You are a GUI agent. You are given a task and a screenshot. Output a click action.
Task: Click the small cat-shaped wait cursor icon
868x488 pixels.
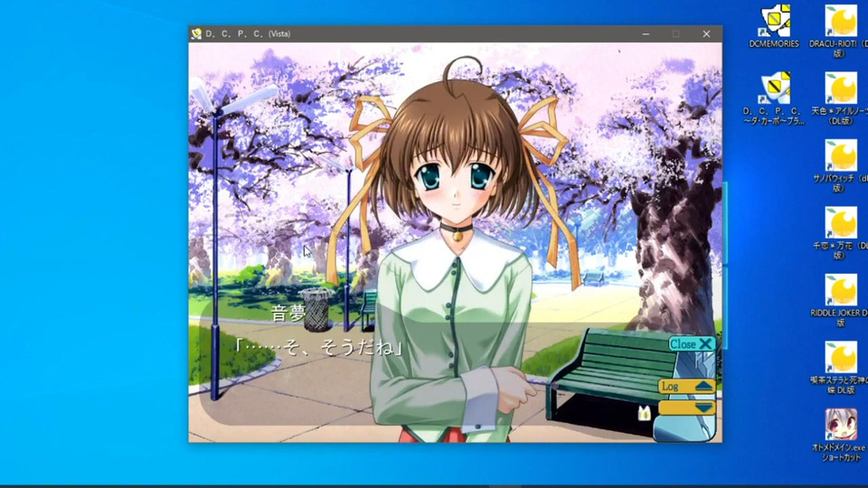[x=644, y=413]
